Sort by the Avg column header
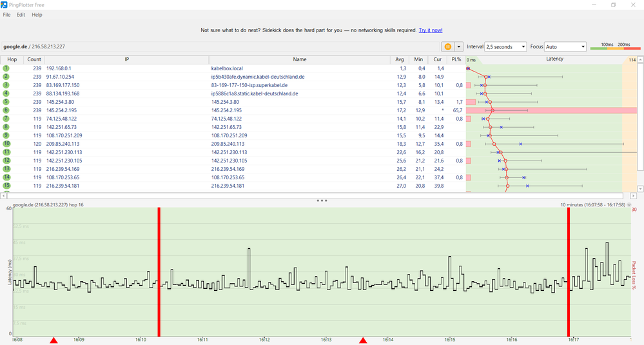Screen dimensions: 644x345 [x=399, y=59]
